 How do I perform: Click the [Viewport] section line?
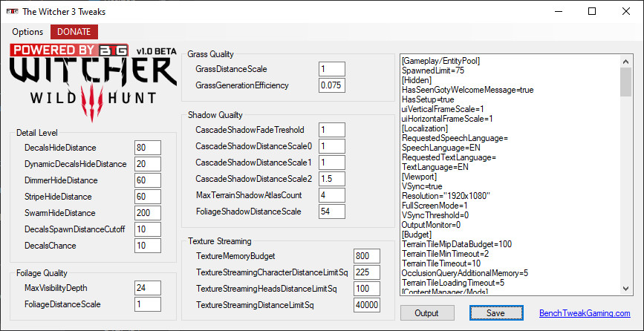tap(419, 177)
